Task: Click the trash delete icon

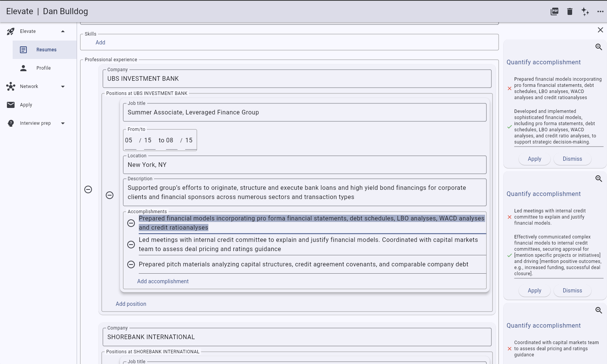Action: (x=569, y=11)
